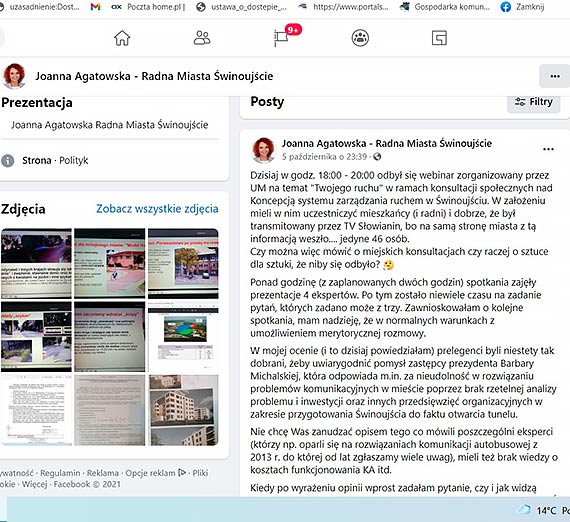Open the Opcje reklam footer link
Image resolution: width=570 pixels, height=522 pixels.
pos(155,473)
